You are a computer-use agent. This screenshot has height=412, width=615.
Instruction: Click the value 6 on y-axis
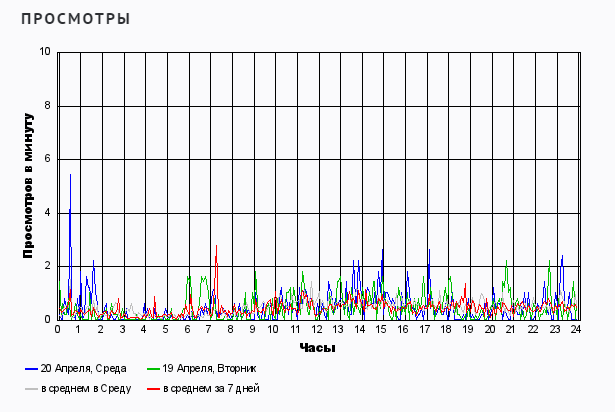tap(47, 159)
